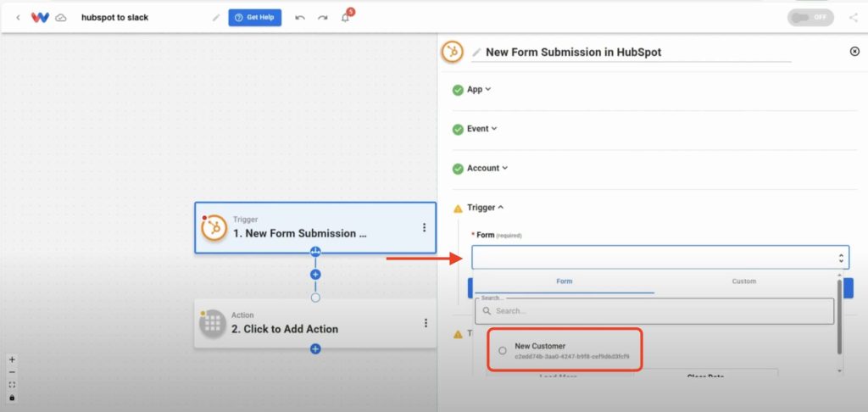
Task: Add a step with plus below trigger
Action: (x=315, y=275)
